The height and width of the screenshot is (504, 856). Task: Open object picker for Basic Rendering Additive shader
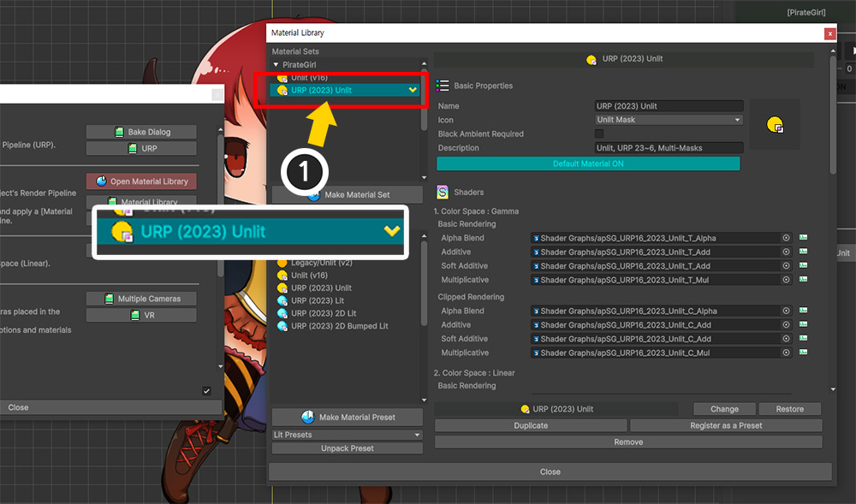click(786, 252)
